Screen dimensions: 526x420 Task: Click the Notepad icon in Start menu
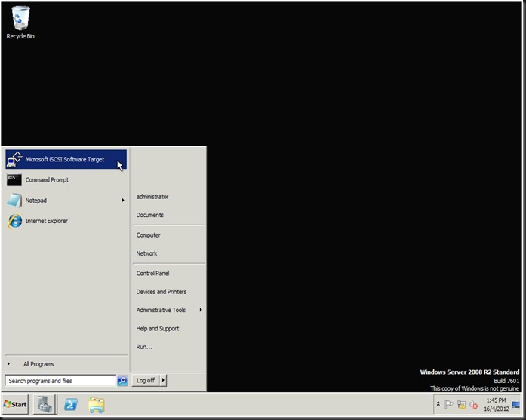click(x=14, y=201)
